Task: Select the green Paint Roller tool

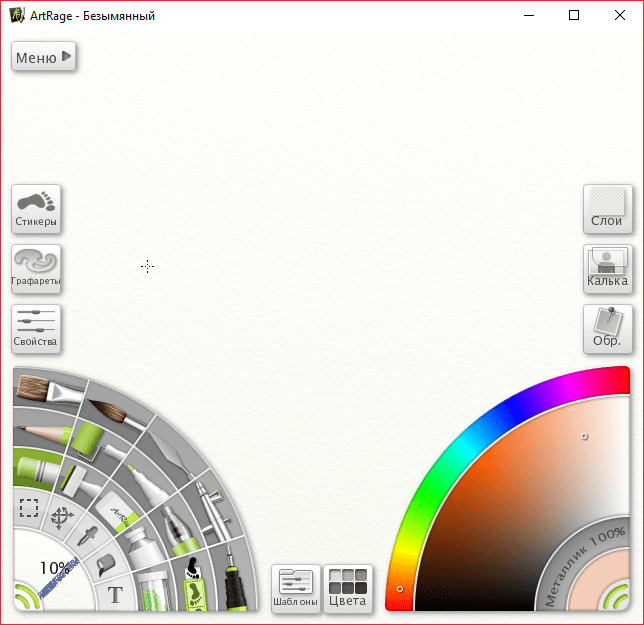Action: point(95,442)
